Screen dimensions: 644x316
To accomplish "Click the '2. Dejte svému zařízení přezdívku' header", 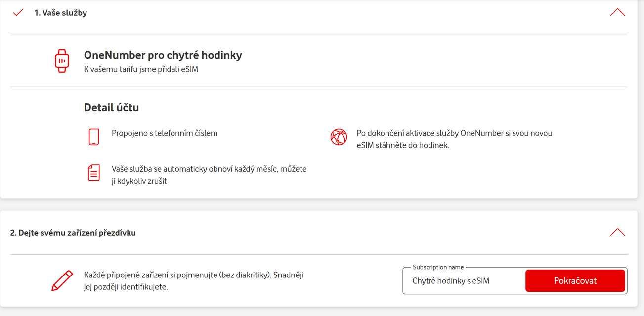I will point(73,233).
